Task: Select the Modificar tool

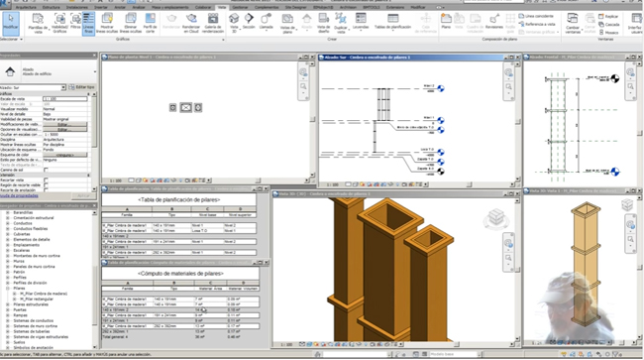Action: (10, 23)
